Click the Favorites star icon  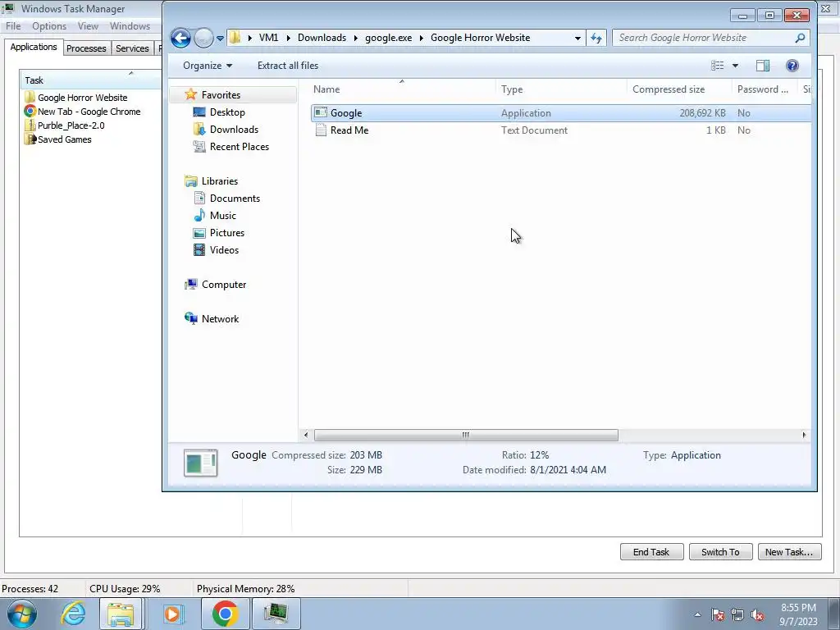(190, 95)
